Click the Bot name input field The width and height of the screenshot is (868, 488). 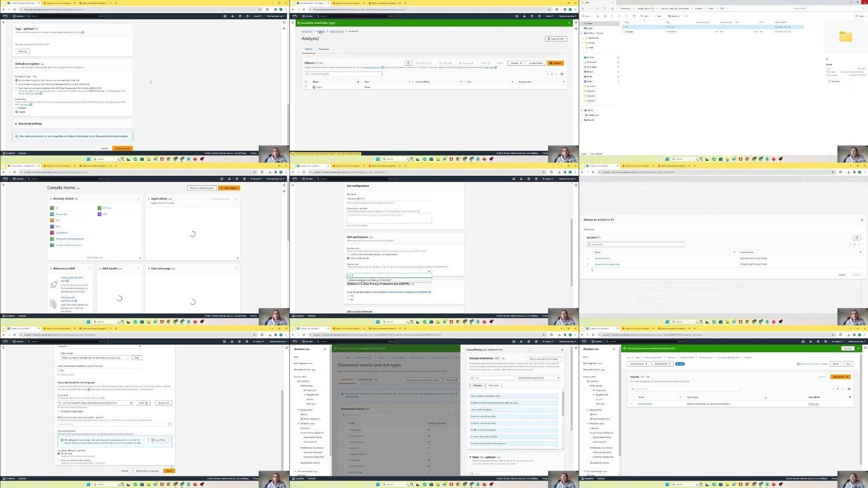point(389,199)
